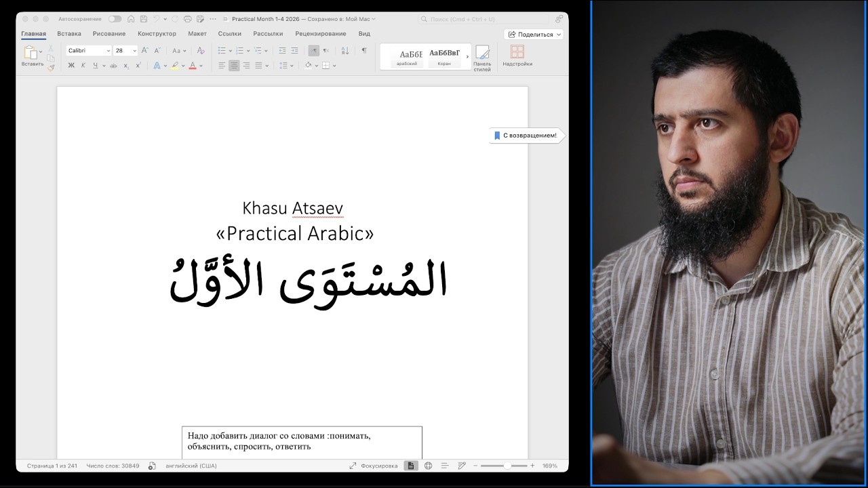This screenshot has width=868, height=488.
Task: Select the Макет ribbon tab
Action: click(x=197, y=34)
